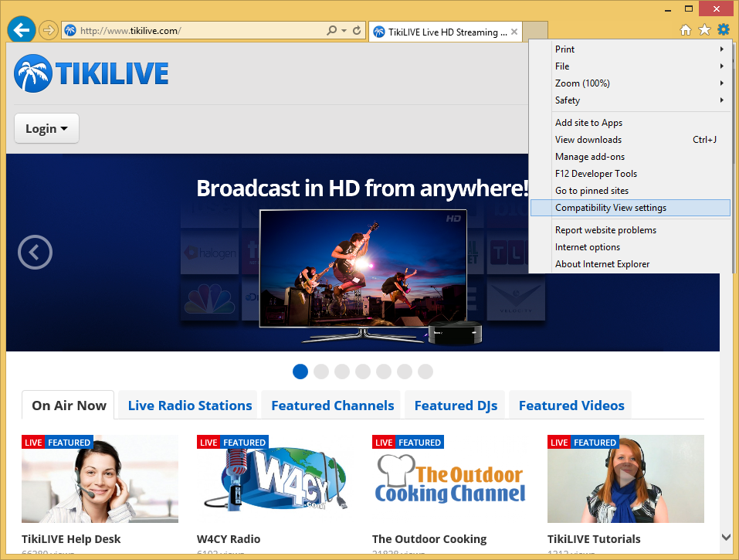Image resolution: width=739 pixels, height=560 pixels.
Task: Go back with the blue back arrow
Action: click(21, 30)
